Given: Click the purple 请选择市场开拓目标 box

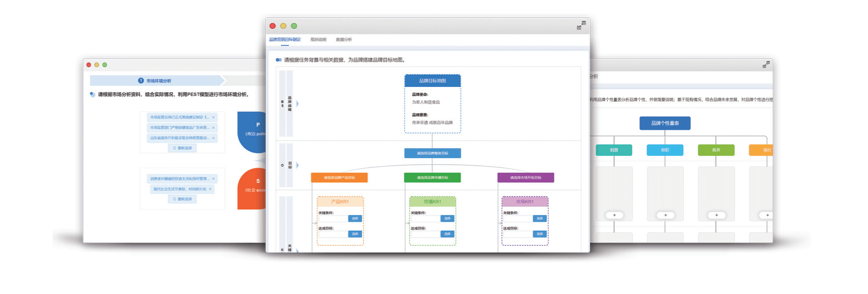Looking at the screenshot, I should [525, 178].
